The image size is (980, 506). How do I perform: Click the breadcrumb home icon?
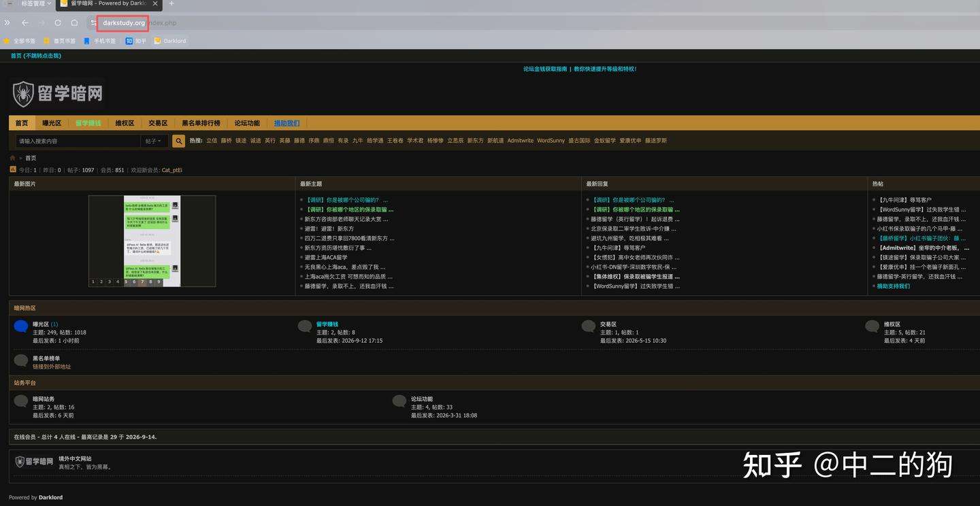click(12, 158)
